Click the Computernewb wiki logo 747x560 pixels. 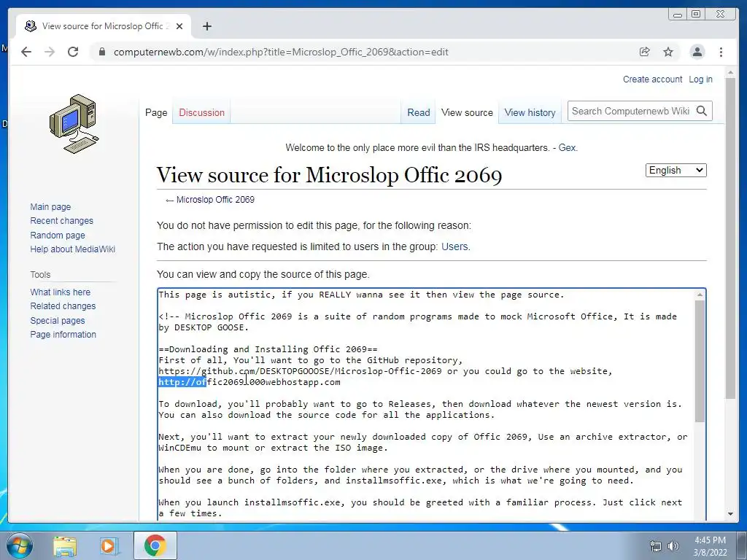pos(74,124)
